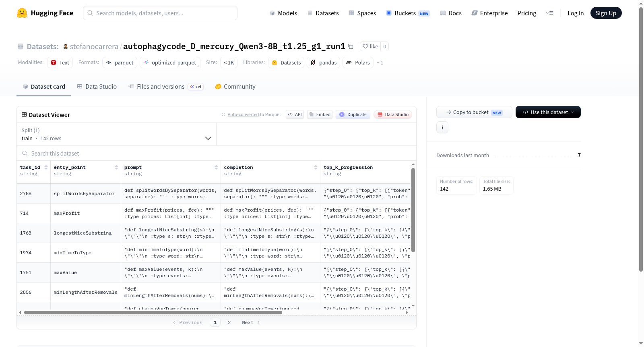Screen dimensions: 644x347
Task: Sort the completion column
Action: pos(316,167)
